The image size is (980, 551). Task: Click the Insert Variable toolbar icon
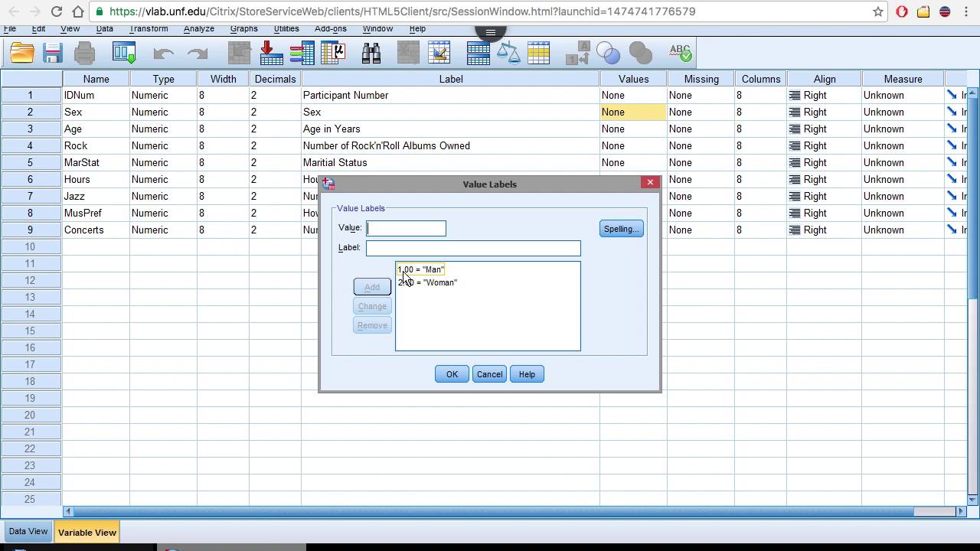439,53
